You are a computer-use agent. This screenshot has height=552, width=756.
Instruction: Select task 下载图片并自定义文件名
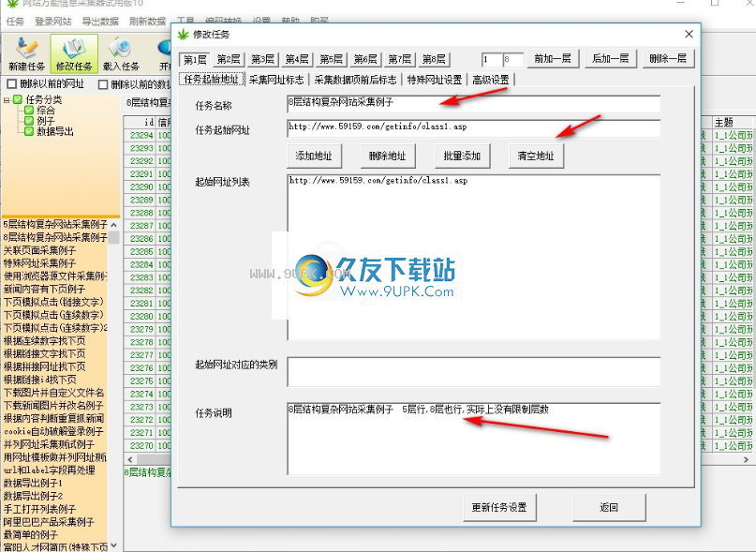[53, 393]
